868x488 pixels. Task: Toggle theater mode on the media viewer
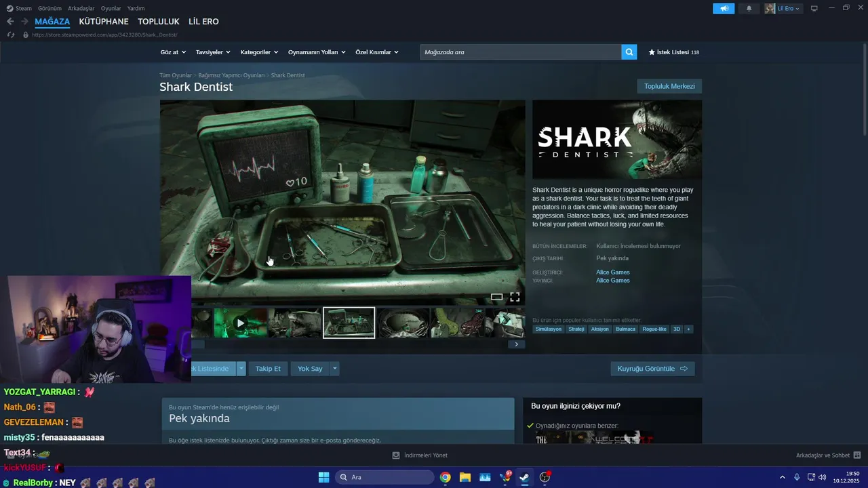[x=496, y=297]
